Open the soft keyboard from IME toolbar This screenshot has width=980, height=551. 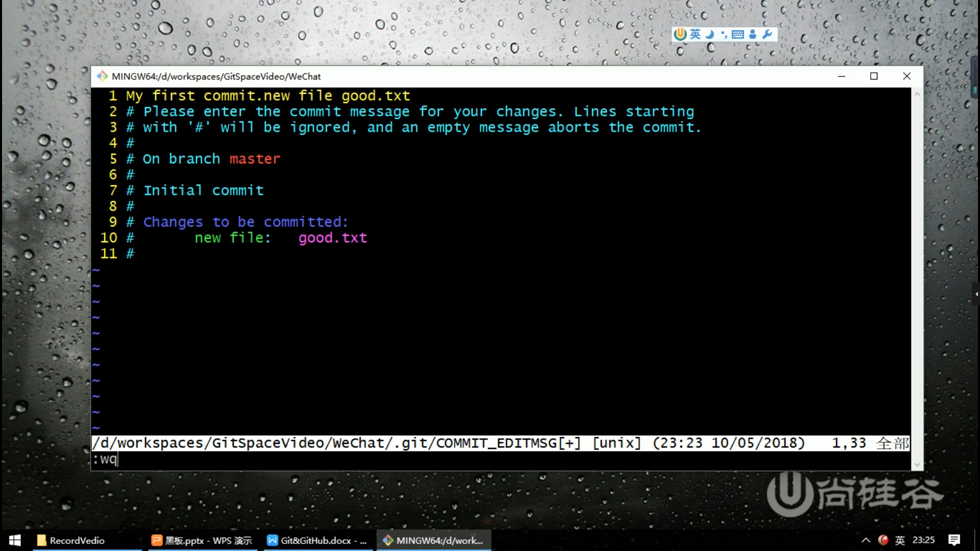(x=738, y=34)
